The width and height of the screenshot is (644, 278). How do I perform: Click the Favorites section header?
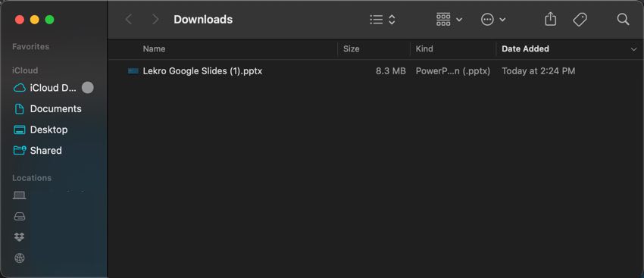point(31,47)
